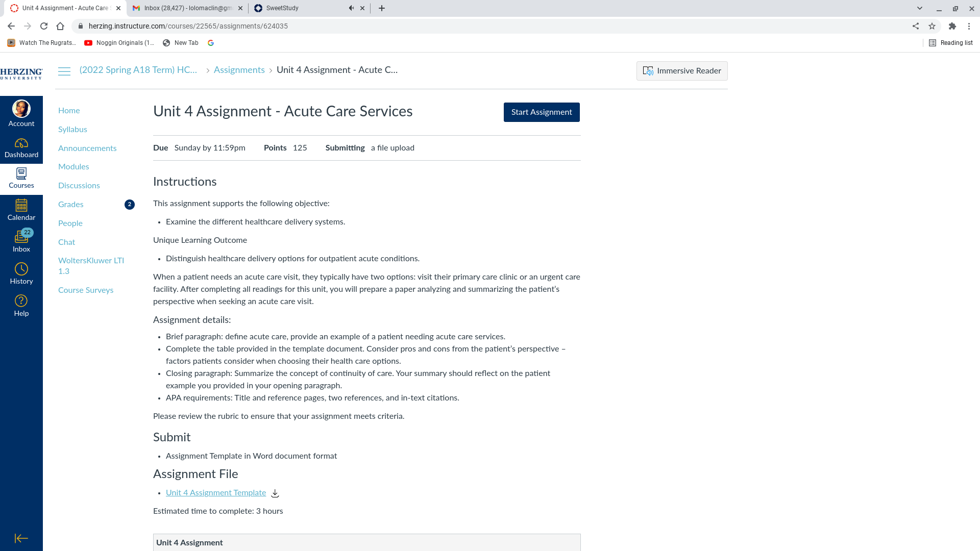Click the browser back arrow
This screenshot has height=551, width=980.
coord(11,26)
